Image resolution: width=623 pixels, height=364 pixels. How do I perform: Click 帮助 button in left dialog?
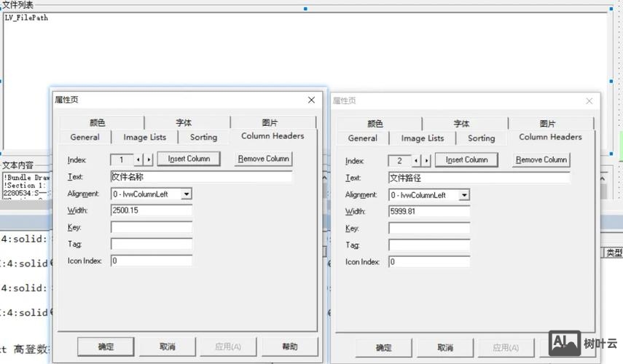(x=289, y=347)
